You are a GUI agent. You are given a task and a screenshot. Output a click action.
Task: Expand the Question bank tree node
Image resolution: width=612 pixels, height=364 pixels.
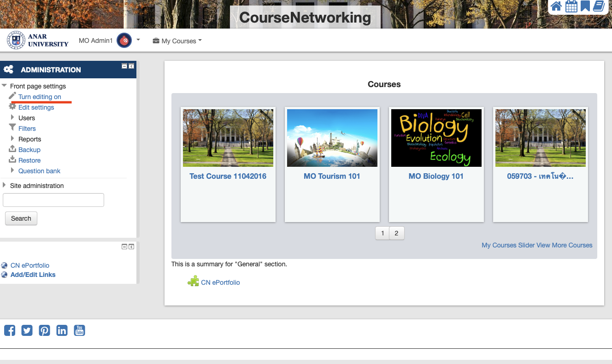[12, 170]
